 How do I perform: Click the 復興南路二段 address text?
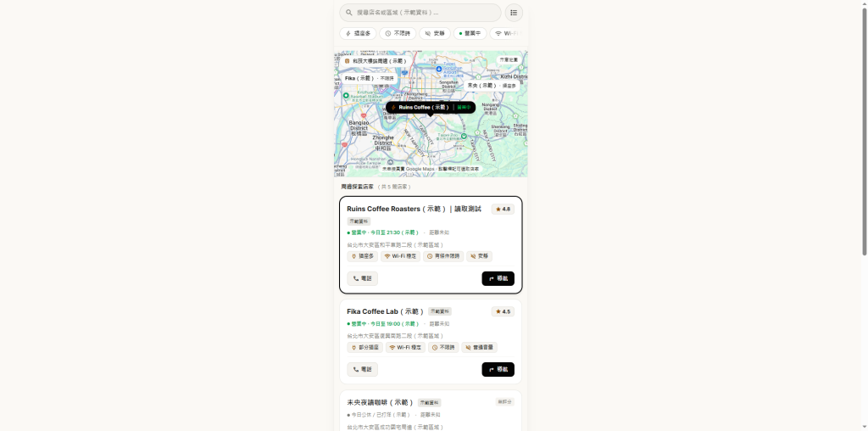395,336
